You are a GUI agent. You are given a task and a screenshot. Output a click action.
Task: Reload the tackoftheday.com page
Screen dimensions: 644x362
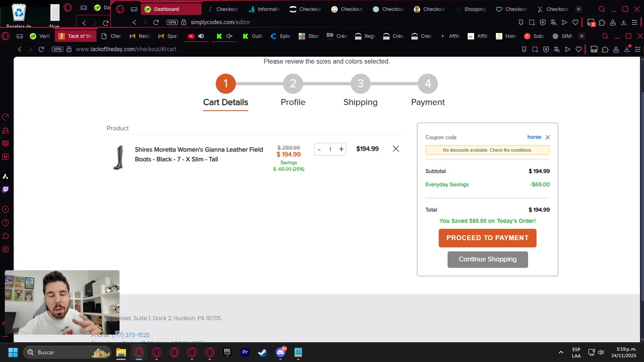click(x=41, y=49)
